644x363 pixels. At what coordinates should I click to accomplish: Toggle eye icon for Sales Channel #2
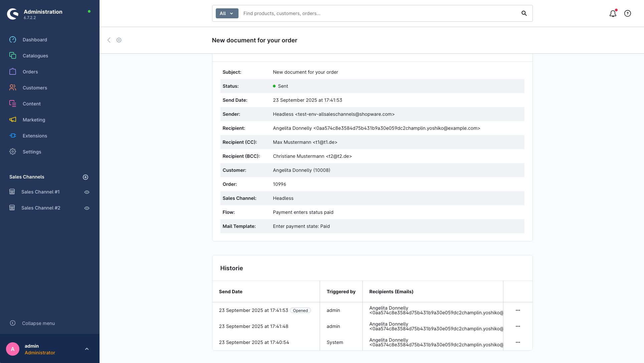87,208
